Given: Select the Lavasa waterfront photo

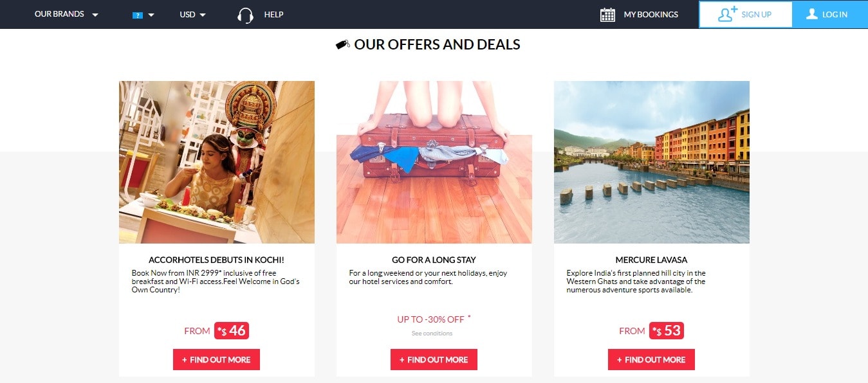Looking at the screenshot, I should pos(652,162).
